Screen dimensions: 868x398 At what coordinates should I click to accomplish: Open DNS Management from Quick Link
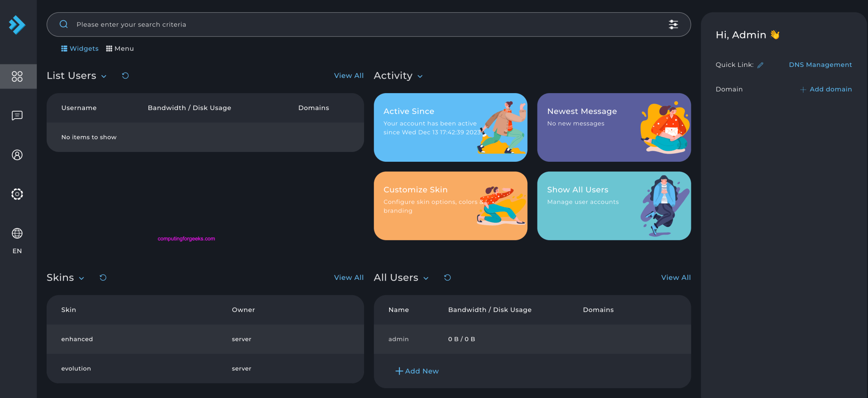tap(820, 64)
